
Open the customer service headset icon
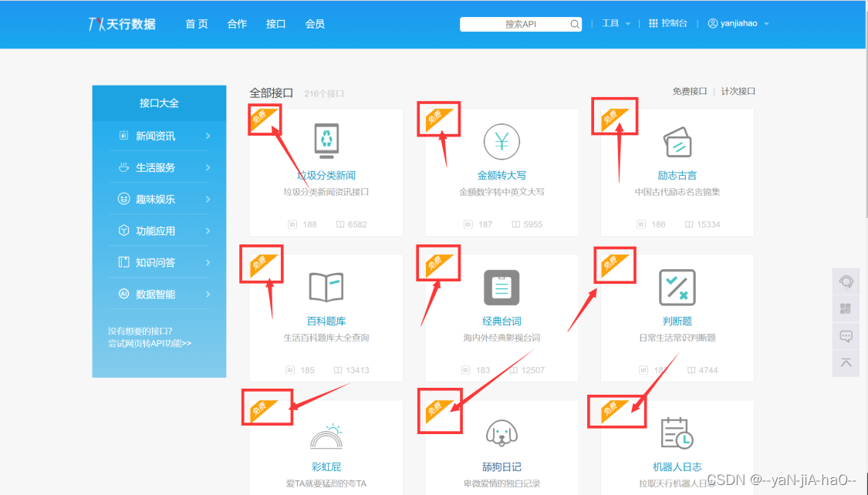(x=846, y=281)
